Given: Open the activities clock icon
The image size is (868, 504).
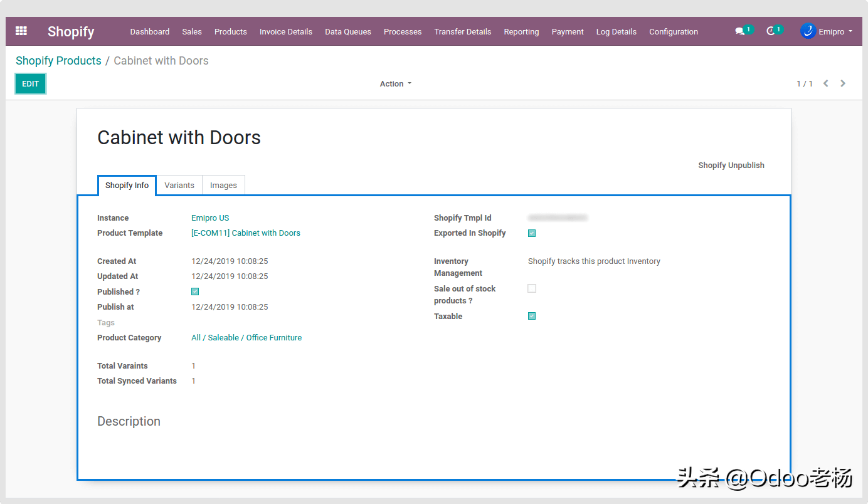Looking at the screenshot, I should coord(771,31).
